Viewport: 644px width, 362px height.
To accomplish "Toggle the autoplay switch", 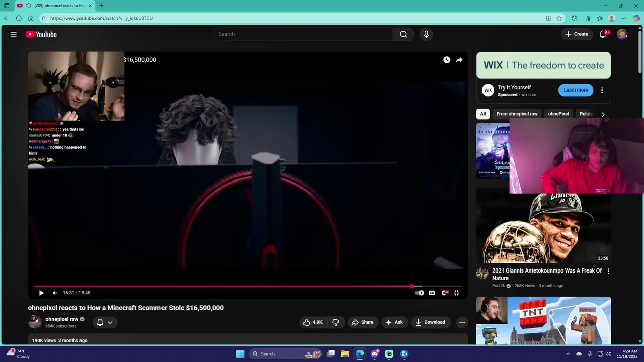I will pyautogui.click(x=419, y=293).
